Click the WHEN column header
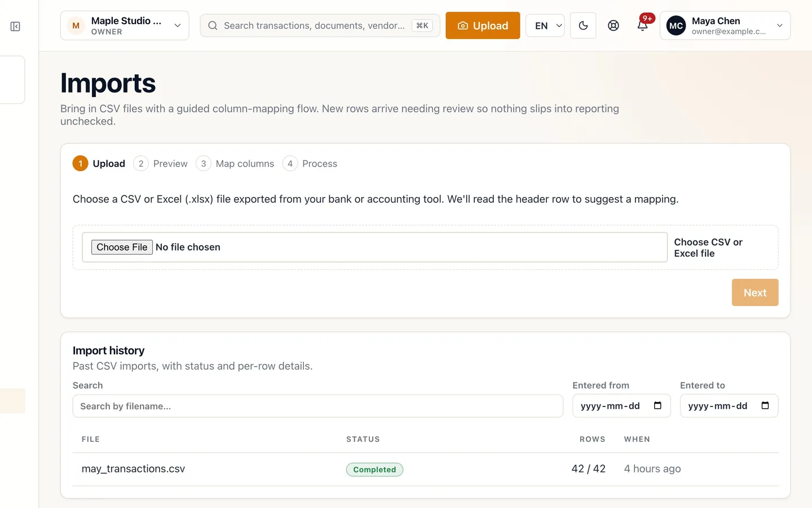This screenshot has height=508, width=812. (637, 439)
